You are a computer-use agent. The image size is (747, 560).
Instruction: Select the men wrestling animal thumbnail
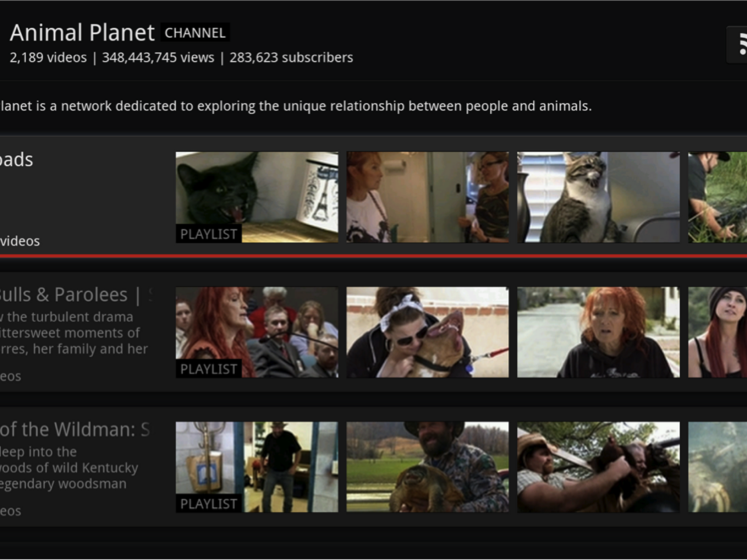click(598, 467)
